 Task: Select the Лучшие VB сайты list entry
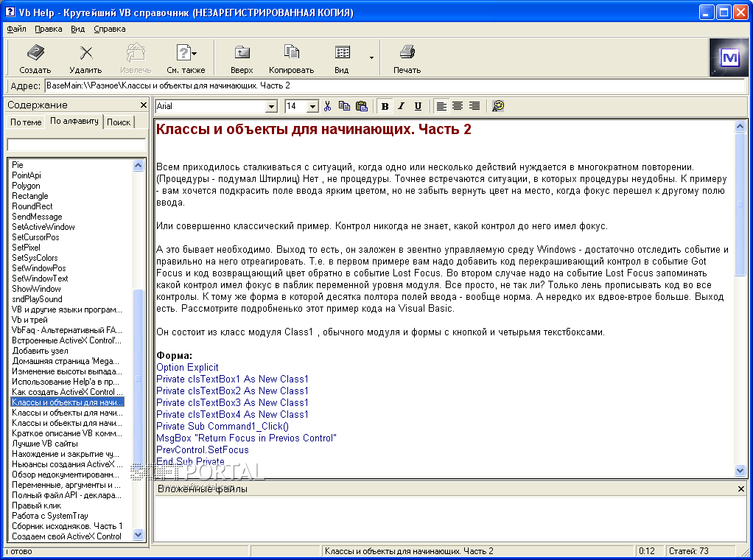[45, 444]
